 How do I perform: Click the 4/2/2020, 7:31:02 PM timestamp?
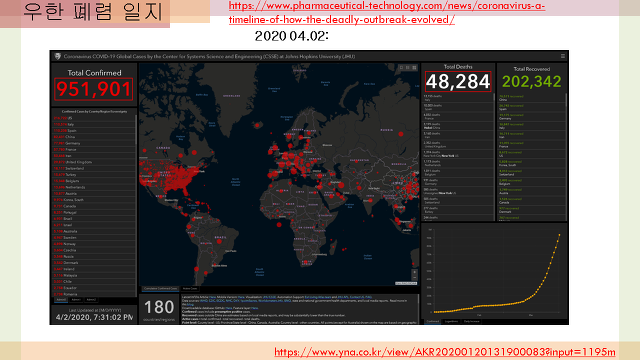94,317
